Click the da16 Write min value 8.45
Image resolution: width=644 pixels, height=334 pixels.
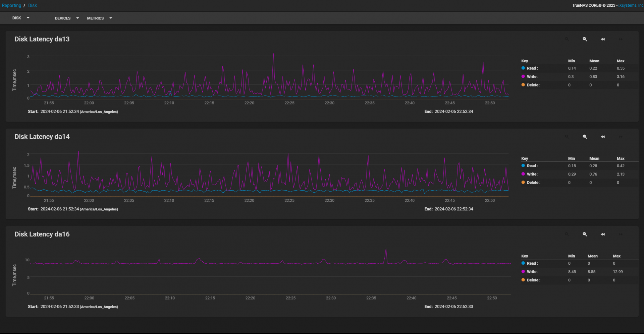[x=572, y=272]
